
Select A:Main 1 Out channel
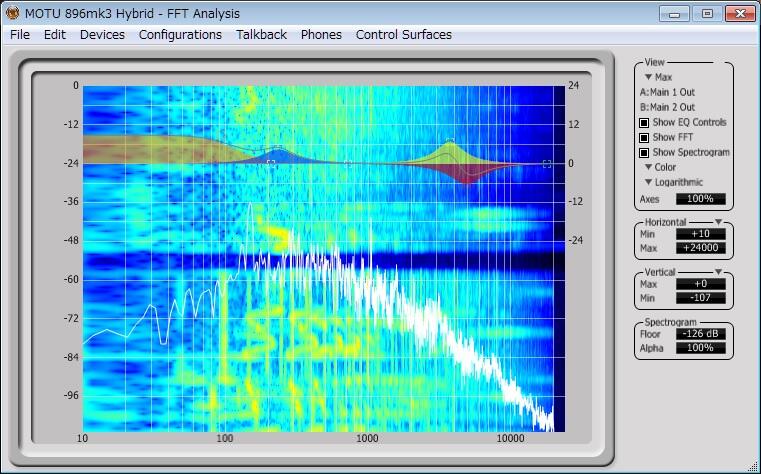(x=667, y=92)
